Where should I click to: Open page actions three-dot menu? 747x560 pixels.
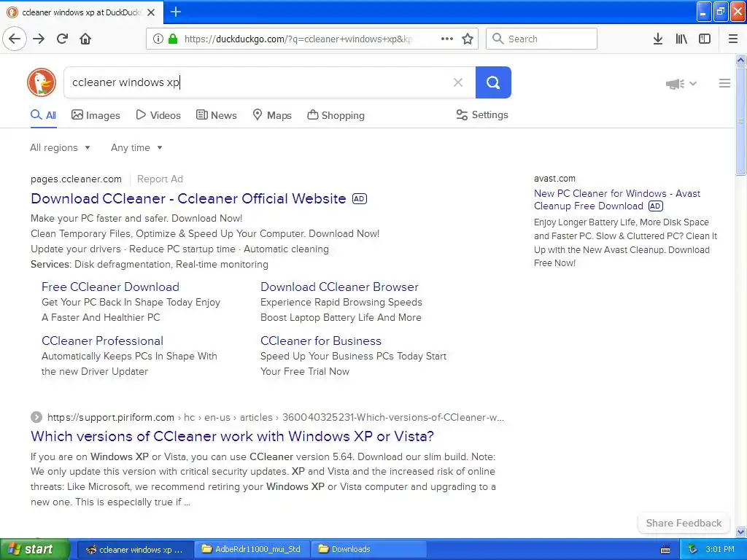447,39
